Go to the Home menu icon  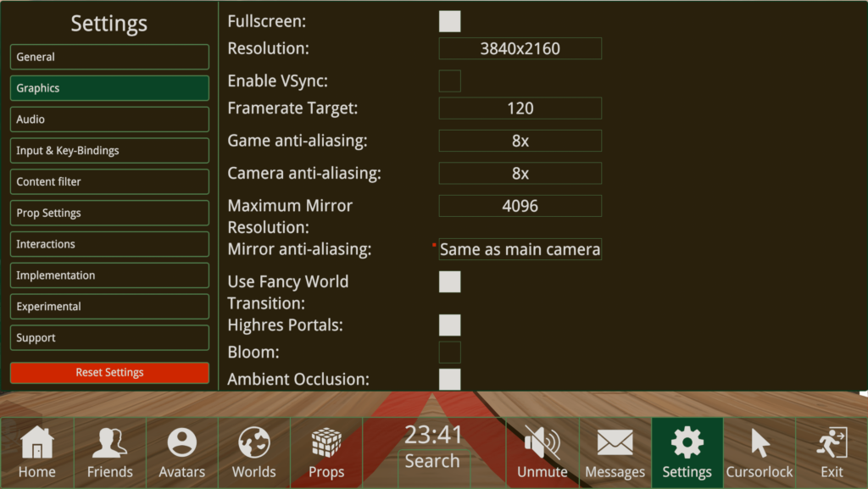(x=37, y=442)
